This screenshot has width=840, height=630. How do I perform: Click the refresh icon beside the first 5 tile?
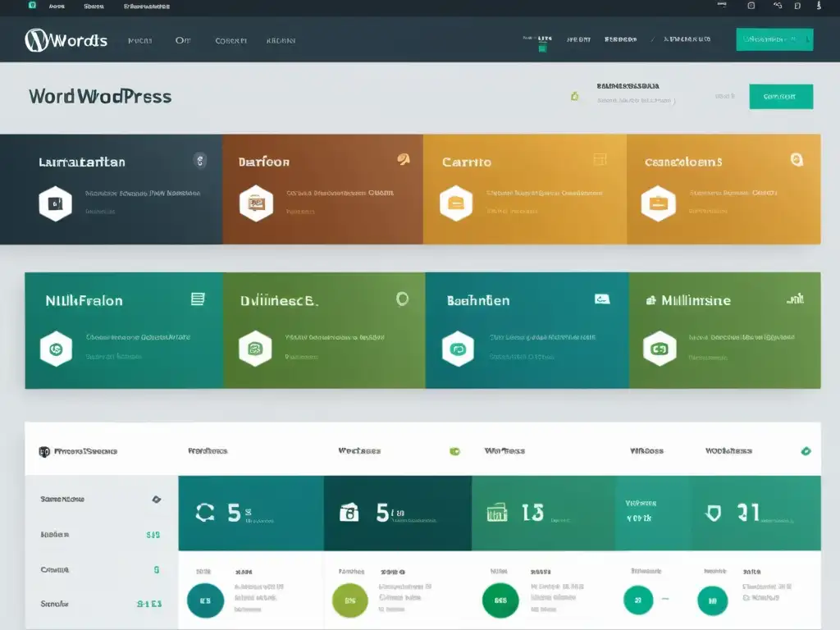[204, 512]
